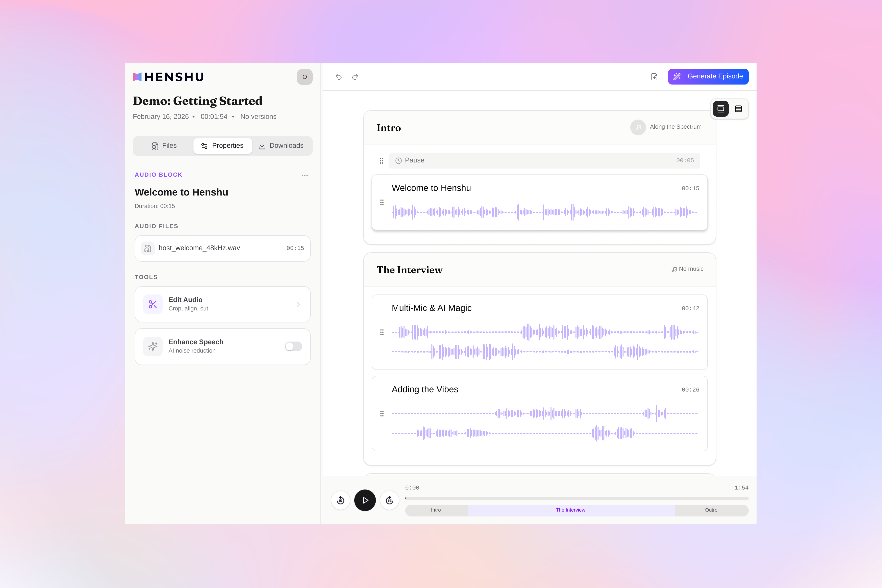This screenshot has height=588, width=882.
Task: Click the add file document icon
Action: [x=654, y=77]
